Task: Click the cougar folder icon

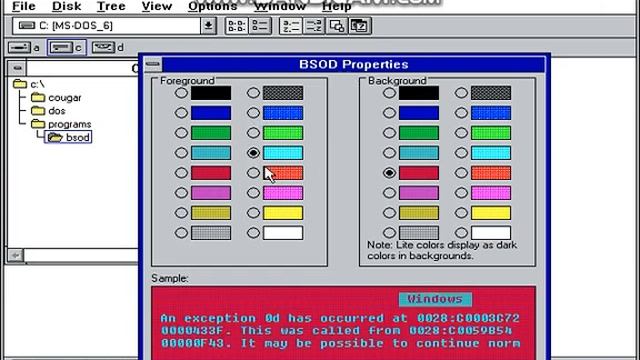Action: (x=38, y=98)
